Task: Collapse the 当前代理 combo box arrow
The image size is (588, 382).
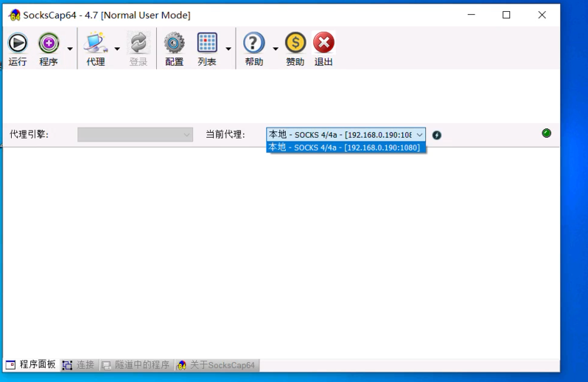Action: pyautogui.click(x=419, y=135)
